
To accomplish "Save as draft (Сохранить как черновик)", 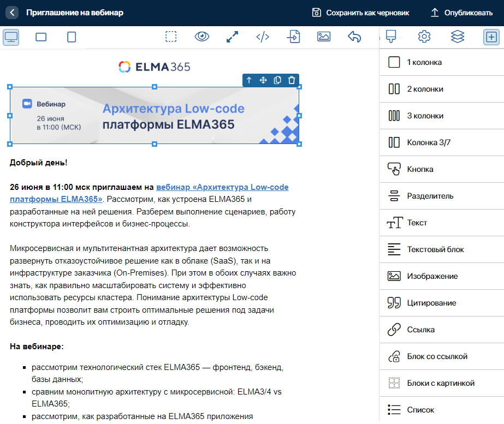I will 360,13.
